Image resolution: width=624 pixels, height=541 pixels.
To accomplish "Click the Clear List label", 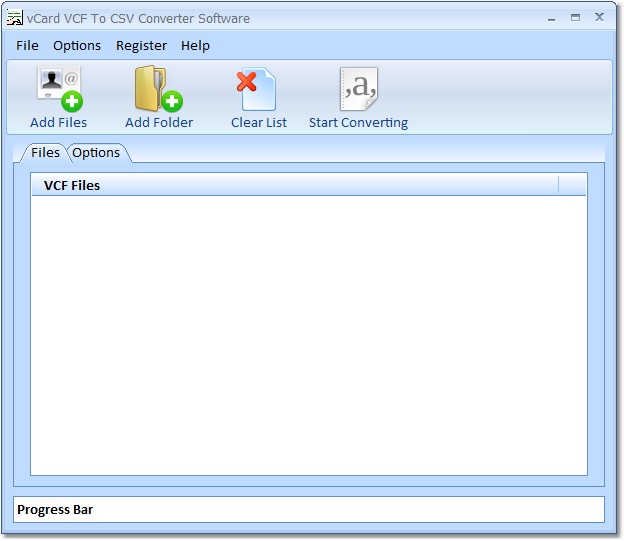I will click(259, 123).
